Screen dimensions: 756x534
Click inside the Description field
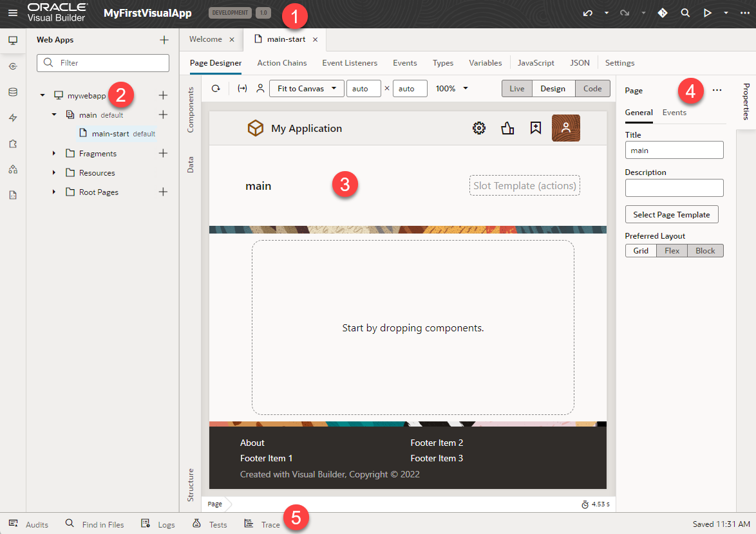point(674,187)
